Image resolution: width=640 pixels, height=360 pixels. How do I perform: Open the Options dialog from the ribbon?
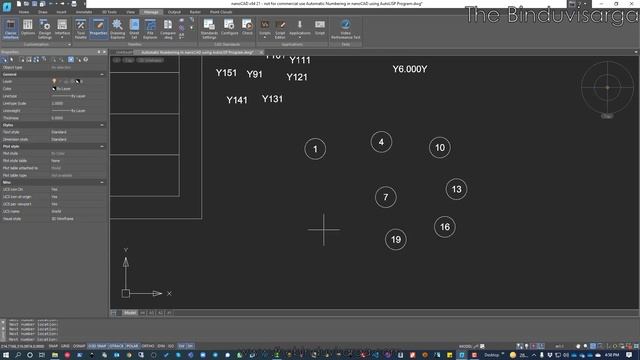click(x=28, y=28)
